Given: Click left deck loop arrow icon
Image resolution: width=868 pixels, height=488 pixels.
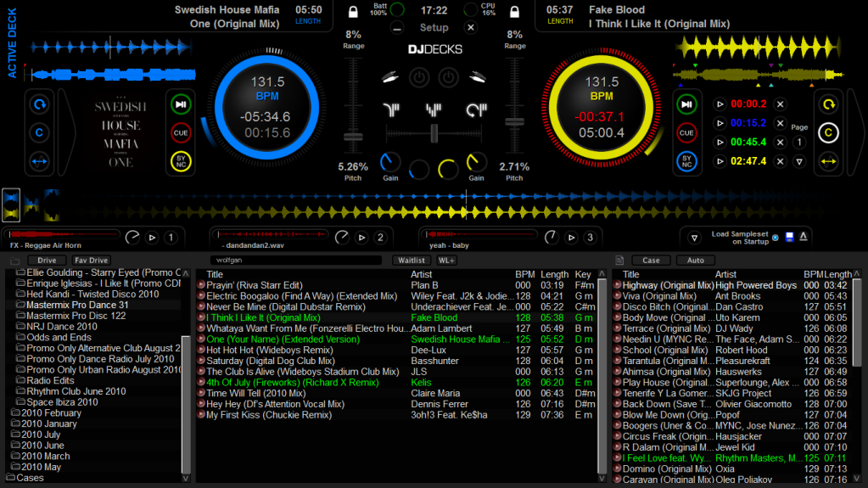Looking at the screenshot, I should 39,104.
